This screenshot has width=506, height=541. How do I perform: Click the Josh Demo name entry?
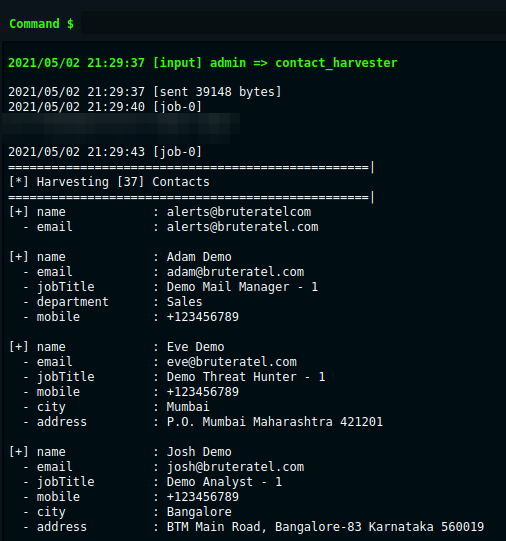(199, 452)
